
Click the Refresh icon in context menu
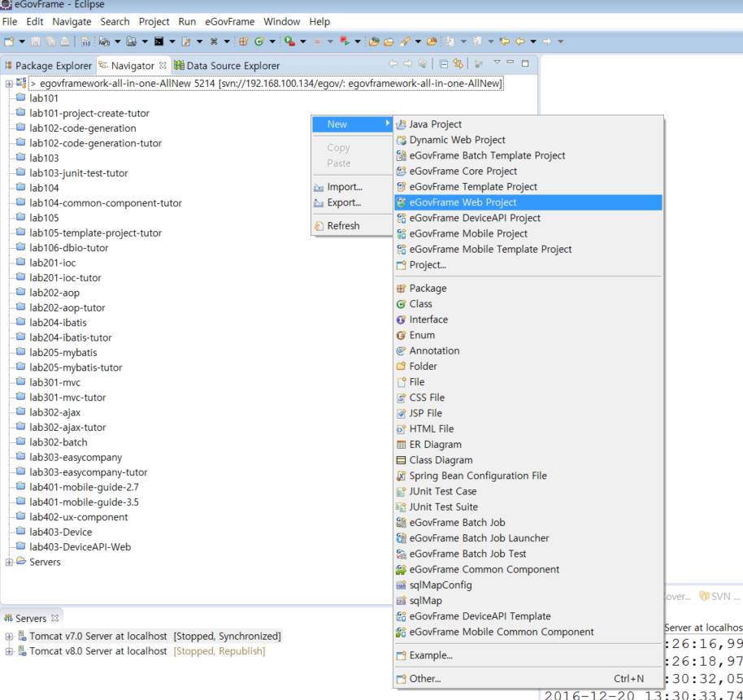(319, 226)
